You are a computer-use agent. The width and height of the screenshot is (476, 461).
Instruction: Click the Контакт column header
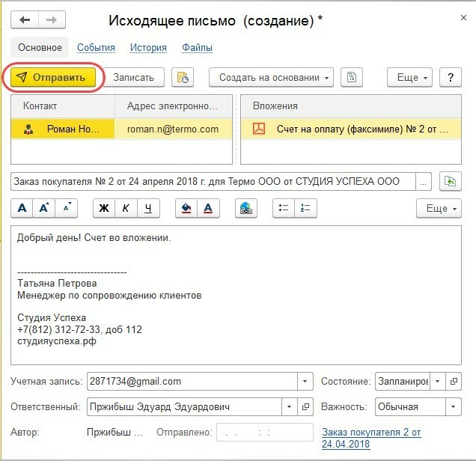[x=63, y=106]
